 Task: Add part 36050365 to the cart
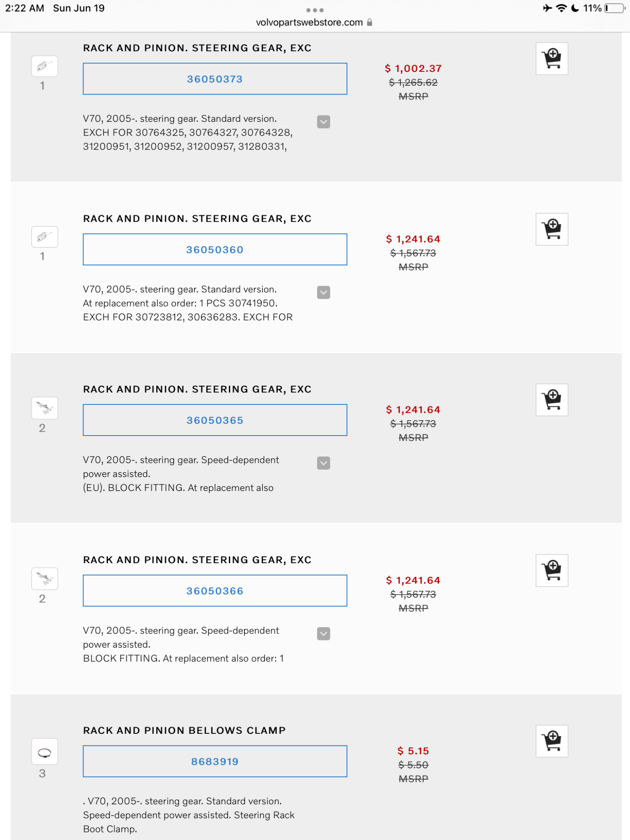[x=551, y=399]
